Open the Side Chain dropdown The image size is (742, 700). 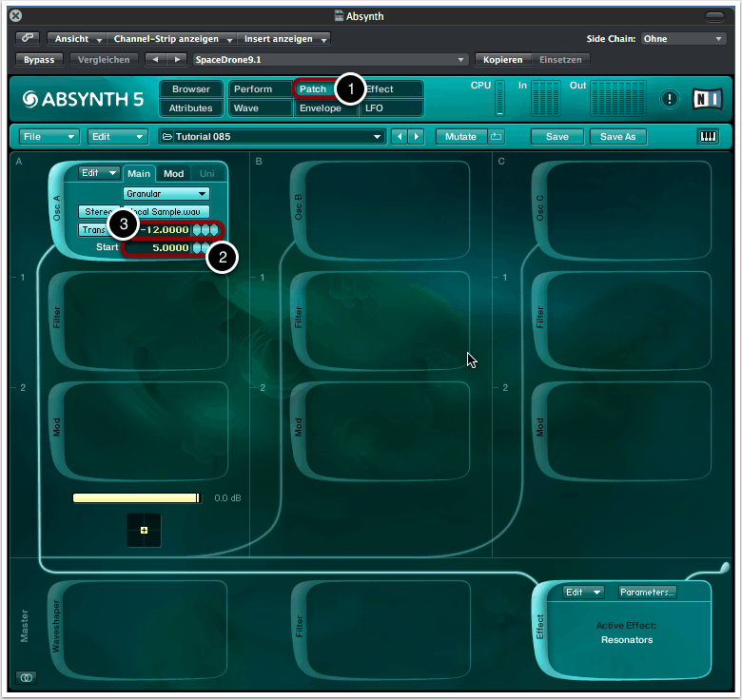tap(683, 39)
